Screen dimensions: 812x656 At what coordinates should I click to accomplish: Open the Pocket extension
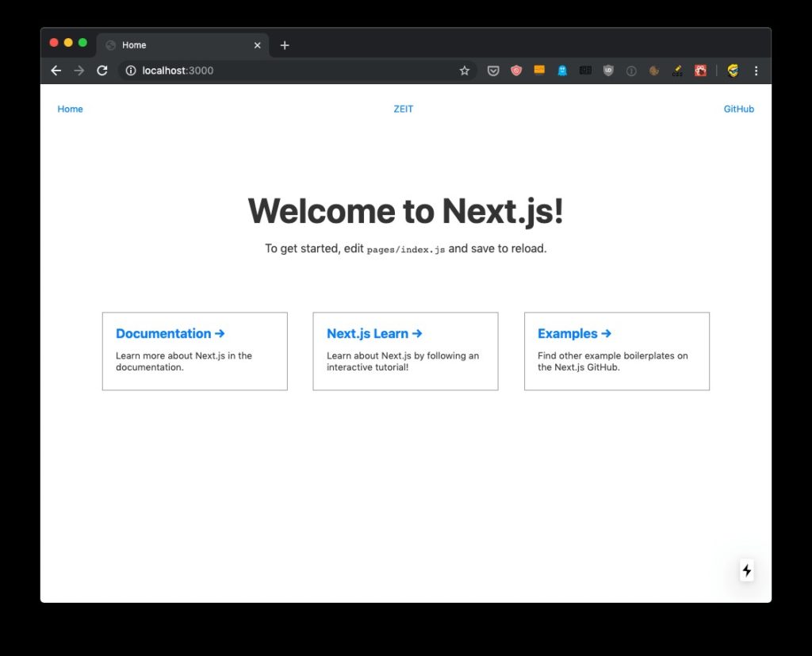click(x=493, y=71)
